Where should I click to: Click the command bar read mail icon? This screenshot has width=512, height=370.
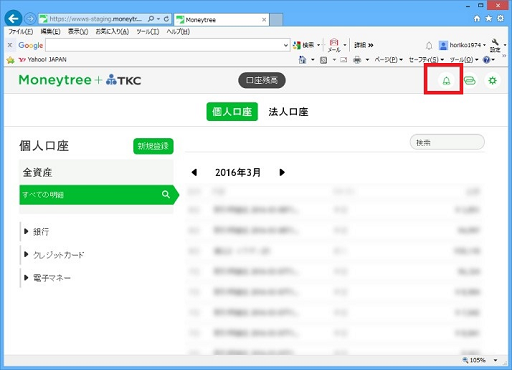tap(344, 60)
